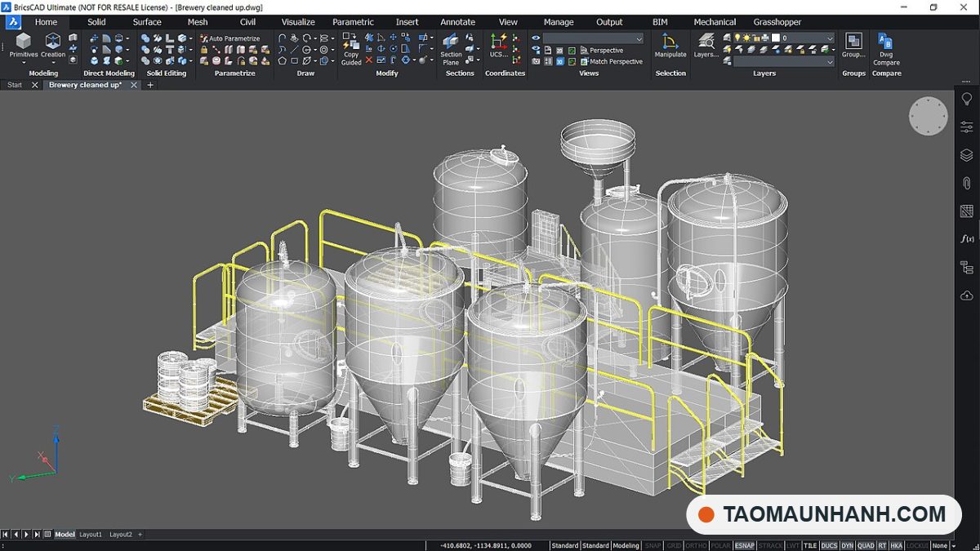Open the f(x) parameters panel
The image size is (980, 551).
[967, 239]
